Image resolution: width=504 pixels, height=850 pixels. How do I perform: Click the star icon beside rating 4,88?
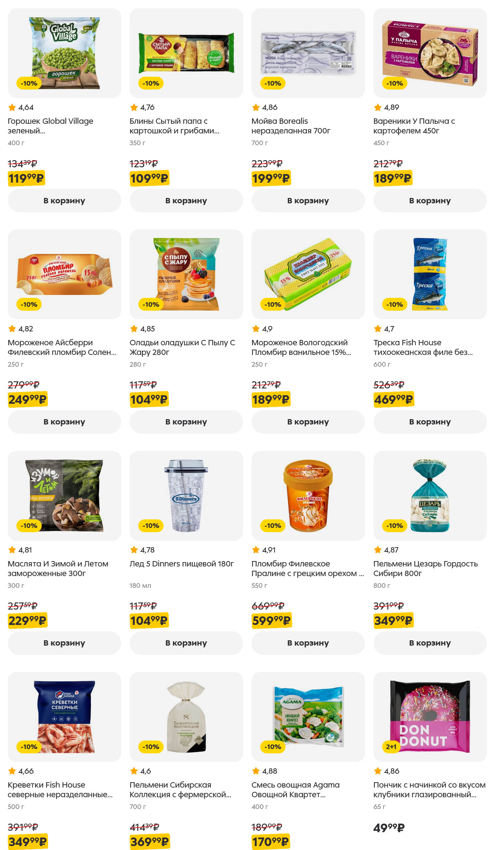coord(256,771)
